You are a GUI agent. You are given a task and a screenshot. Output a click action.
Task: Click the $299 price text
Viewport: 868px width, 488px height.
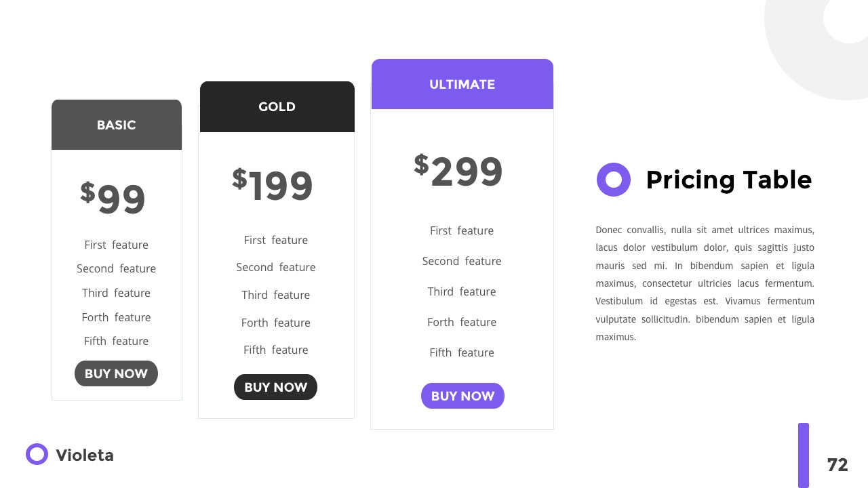458,171
